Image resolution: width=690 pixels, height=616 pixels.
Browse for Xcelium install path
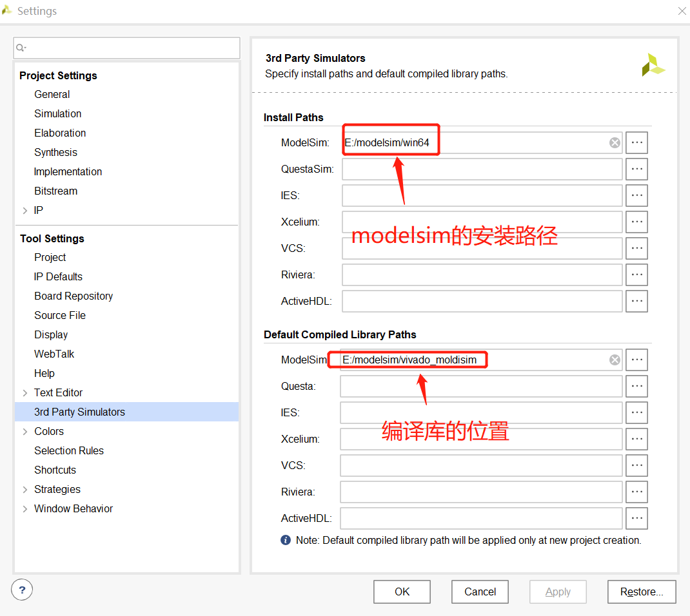636,222
